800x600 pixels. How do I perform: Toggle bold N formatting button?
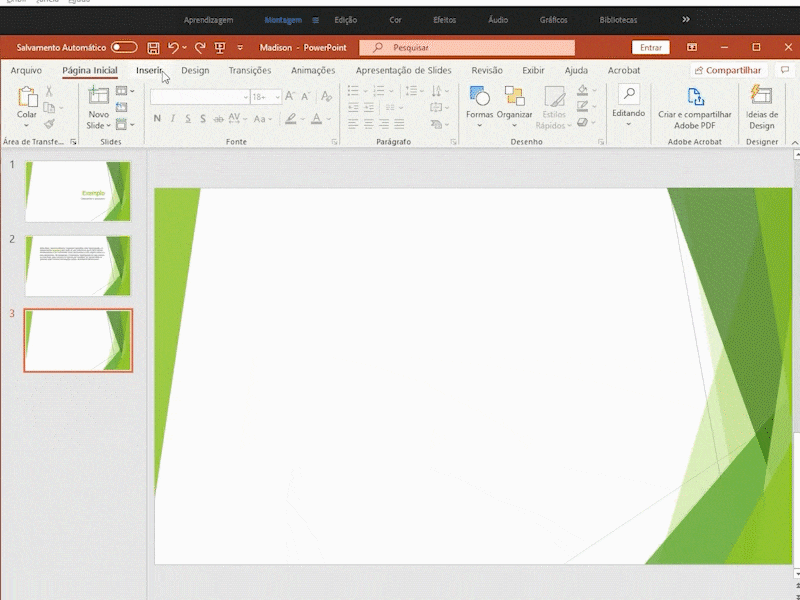(157, 119)
